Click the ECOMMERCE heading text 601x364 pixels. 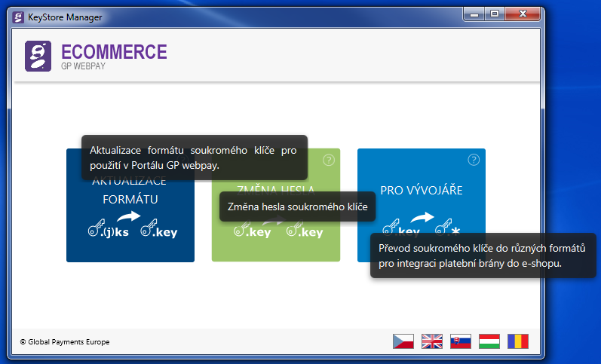[114, 52]
